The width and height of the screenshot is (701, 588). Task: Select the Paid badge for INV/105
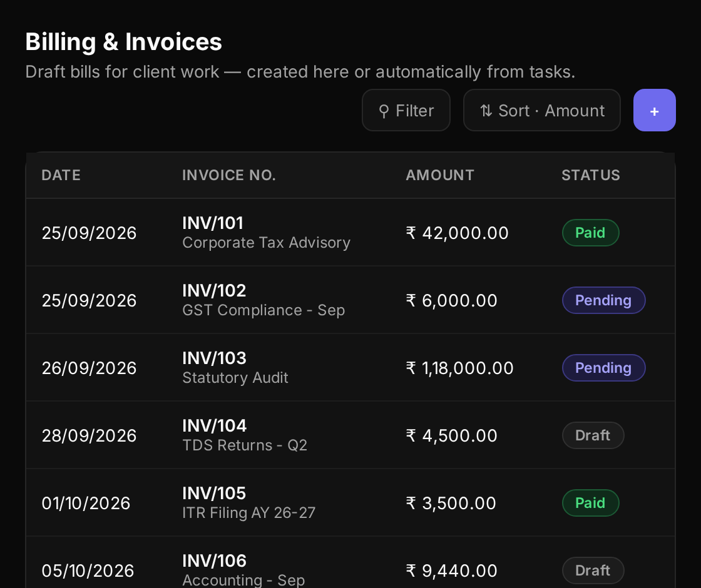[591, 503]
